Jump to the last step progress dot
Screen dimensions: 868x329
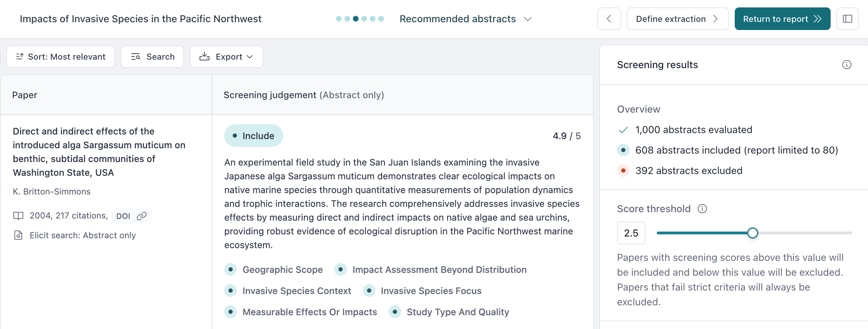(x=381, y=19)
